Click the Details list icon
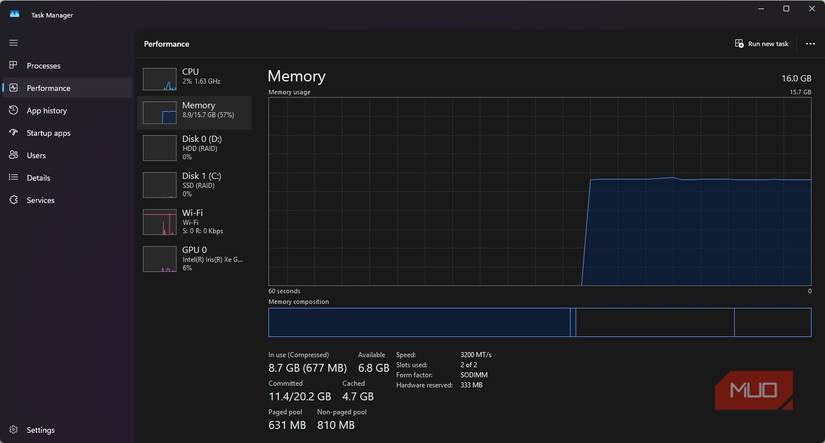The image size is (825, 443). tap(14, 177)
